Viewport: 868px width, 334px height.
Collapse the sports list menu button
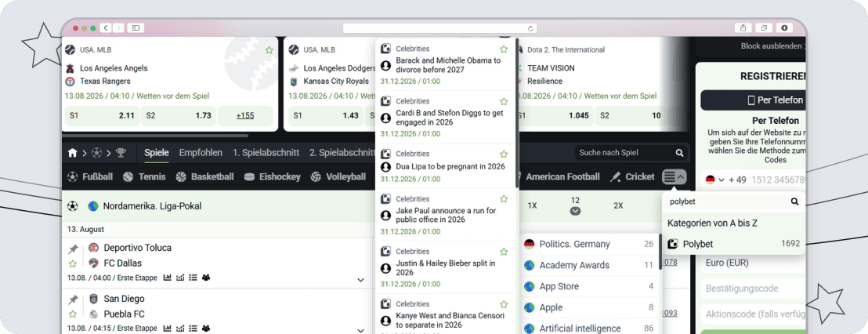tap(675, 177)
